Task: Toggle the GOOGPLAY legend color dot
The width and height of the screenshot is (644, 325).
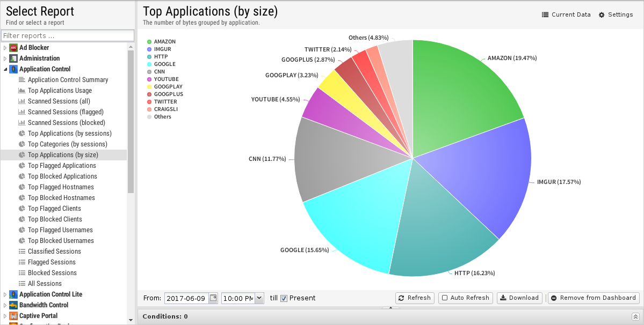Action: click(x=149, y=87)
